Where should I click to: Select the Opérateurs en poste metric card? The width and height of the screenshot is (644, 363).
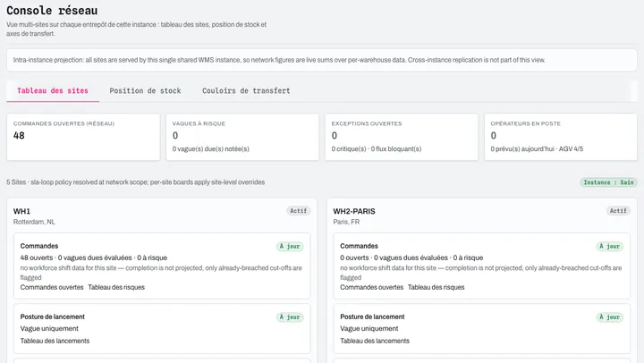coord(561,137)
